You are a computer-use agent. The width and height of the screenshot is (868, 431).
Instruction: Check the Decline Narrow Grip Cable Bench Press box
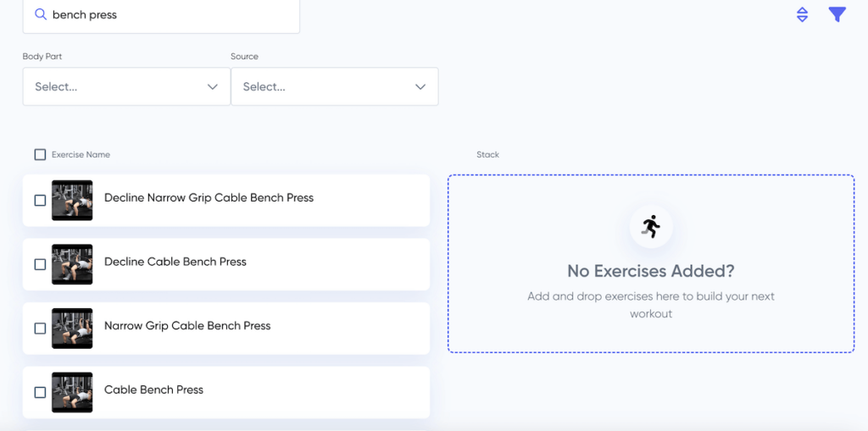pos(40,201)
